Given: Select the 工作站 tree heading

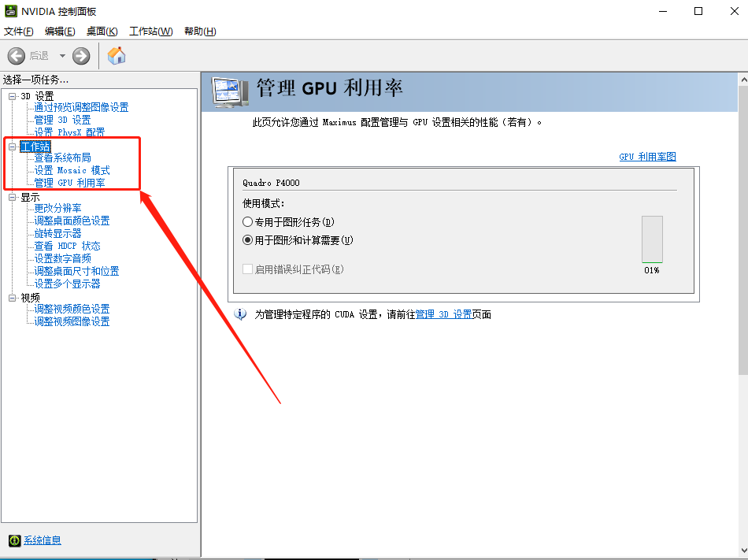Looking at the screenshot, I should [x=35, y=147].
